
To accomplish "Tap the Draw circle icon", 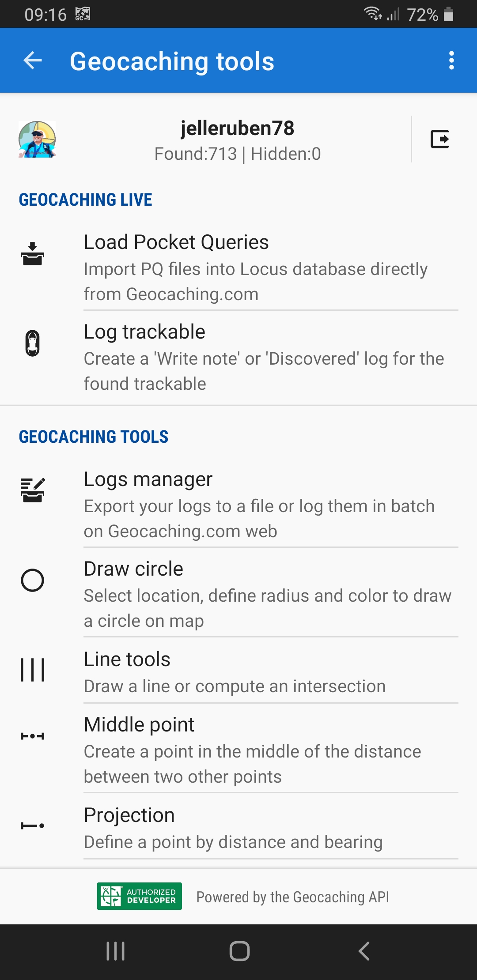I will [33, 580].
